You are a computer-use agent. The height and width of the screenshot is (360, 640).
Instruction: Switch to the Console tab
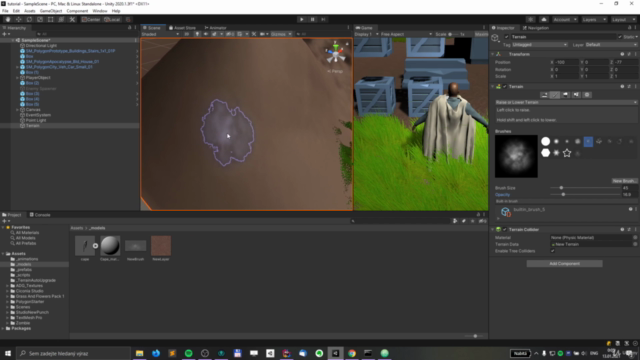tap(40, 215)
